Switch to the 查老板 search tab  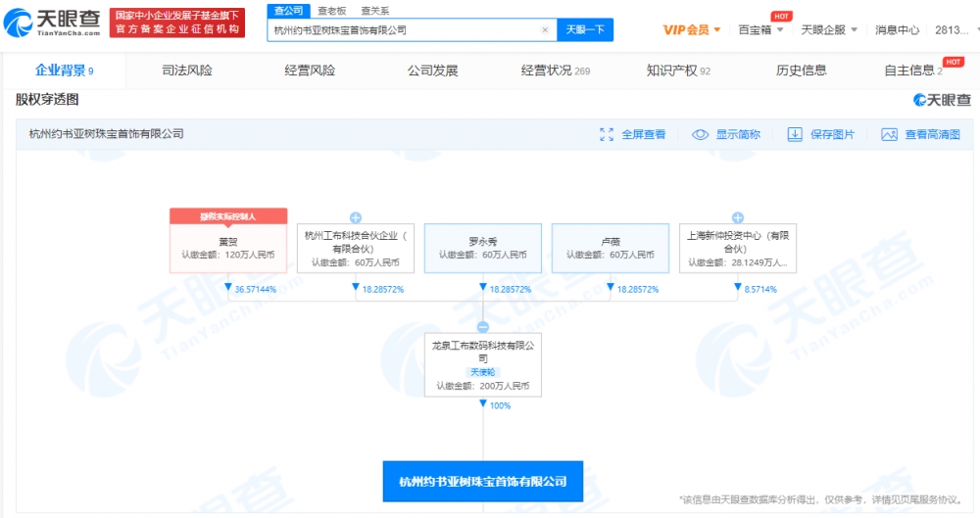tap(332, 11)
